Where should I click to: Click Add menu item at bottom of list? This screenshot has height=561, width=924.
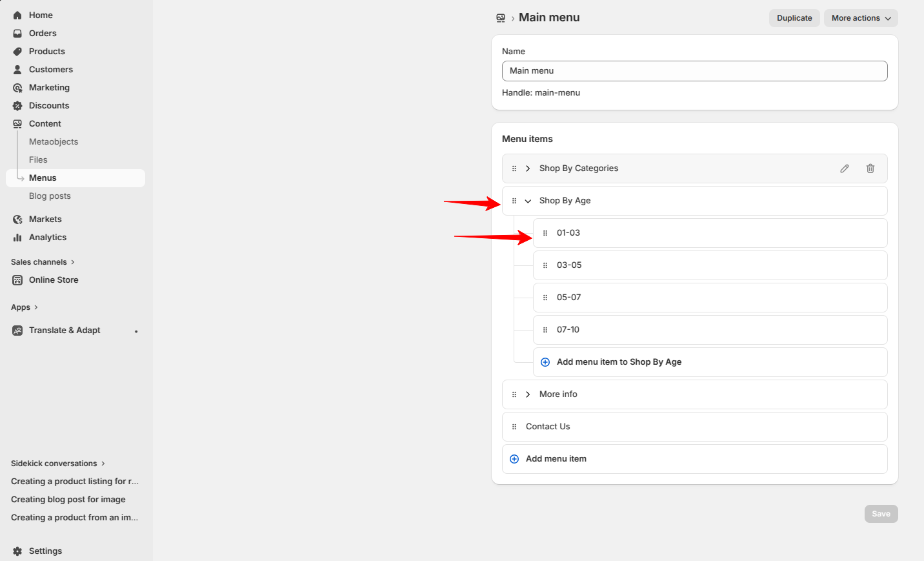(694, 459)
